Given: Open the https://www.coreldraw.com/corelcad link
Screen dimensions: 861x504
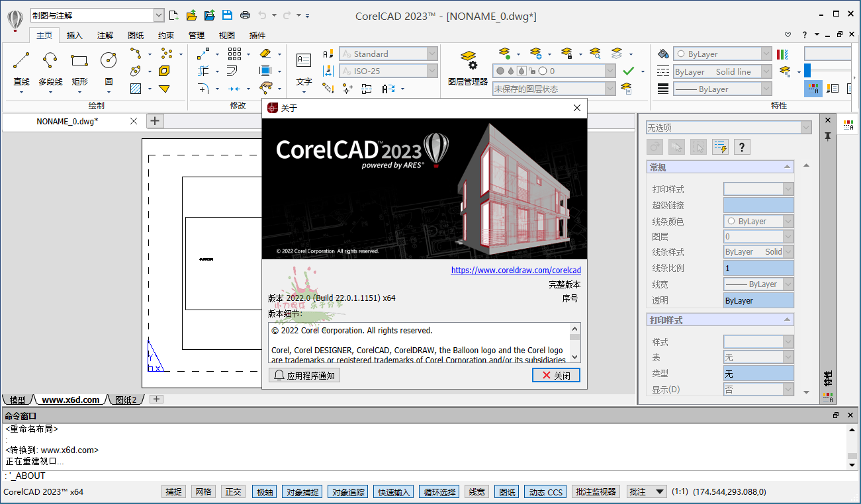Looking at the screenshot, I should (516, 270).
